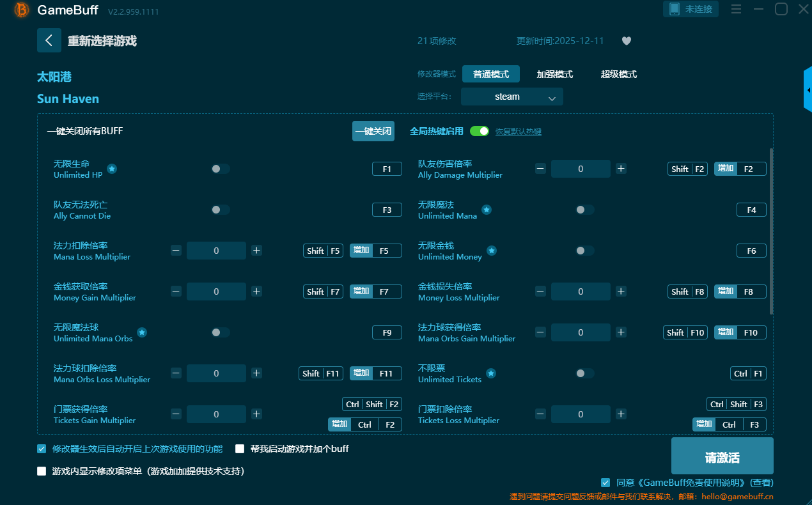Switch to 加强模式 enhanced mode tab
This screenshot has height=505, width=812.
(554, 74)
